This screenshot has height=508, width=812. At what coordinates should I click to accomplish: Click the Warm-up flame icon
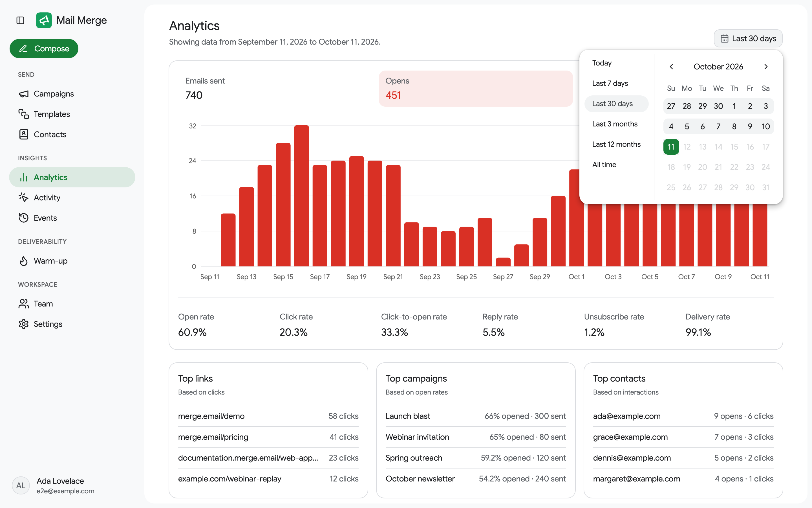pos(23,261)
